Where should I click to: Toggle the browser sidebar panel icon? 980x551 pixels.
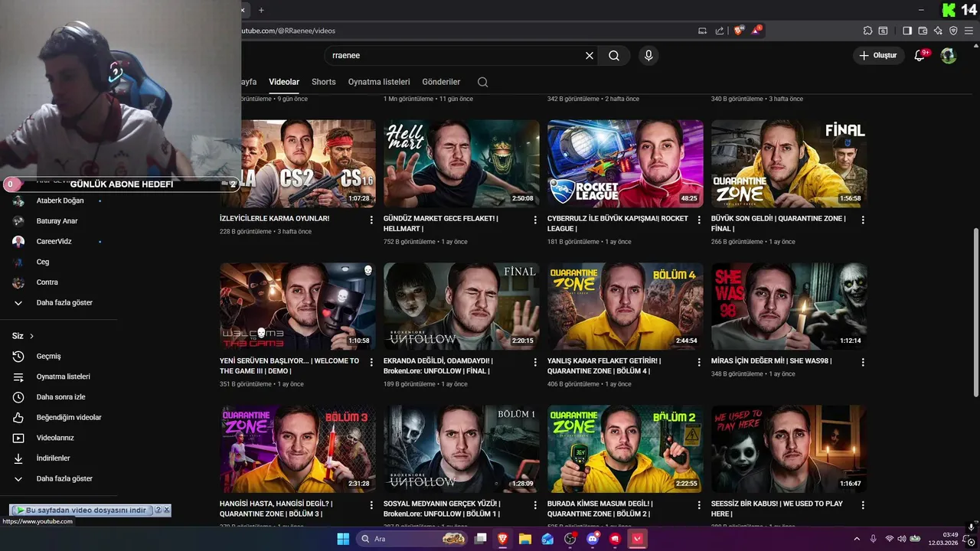pos(907,31)
